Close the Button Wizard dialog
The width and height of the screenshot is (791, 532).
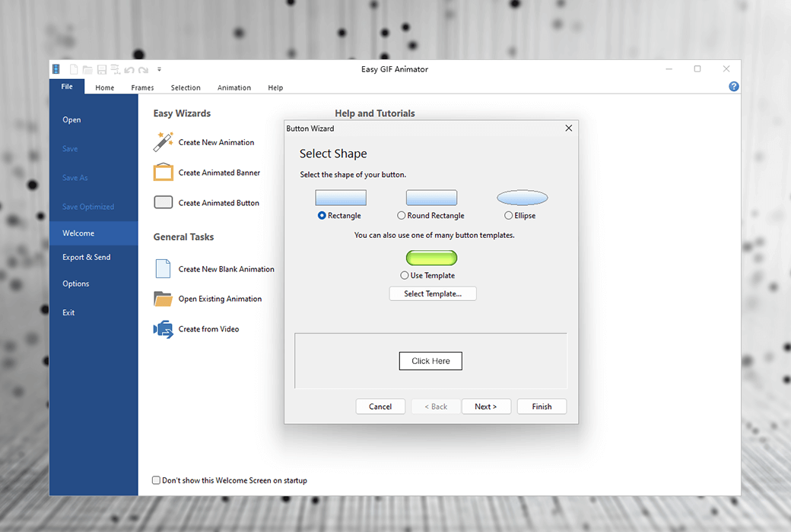(569, 128)
